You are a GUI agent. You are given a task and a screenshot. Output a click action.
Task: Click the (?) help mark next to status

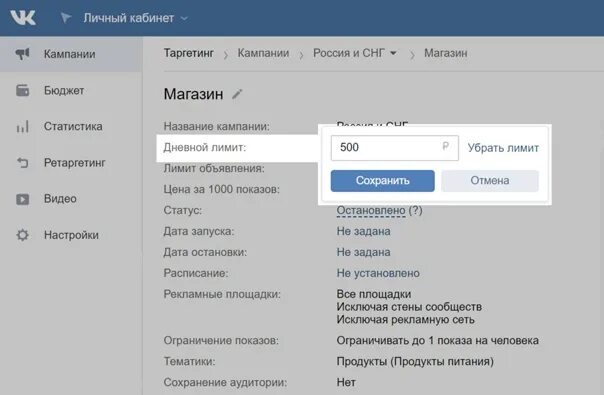(416, 210)
